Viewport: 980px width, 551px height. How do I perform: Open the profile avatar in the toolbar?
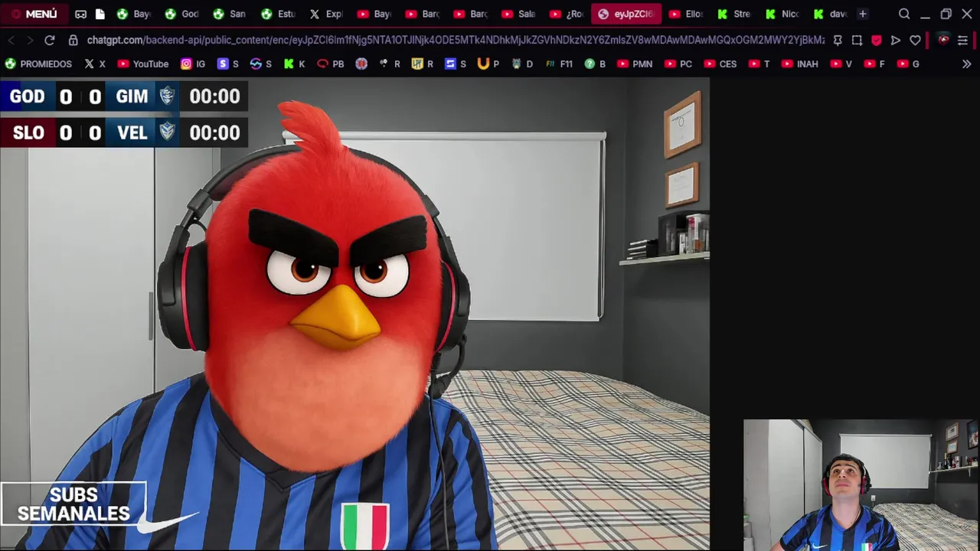click(x=943, y=40)
